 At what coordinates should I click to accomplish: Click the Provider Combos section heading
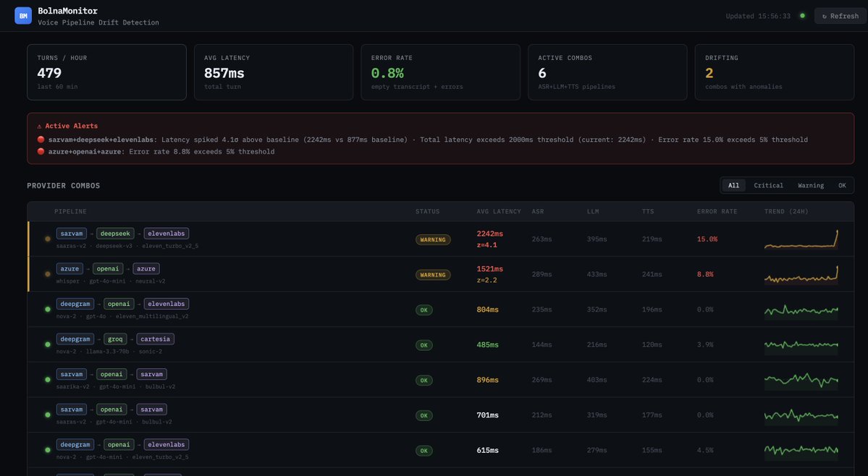(x=64, y=186)
